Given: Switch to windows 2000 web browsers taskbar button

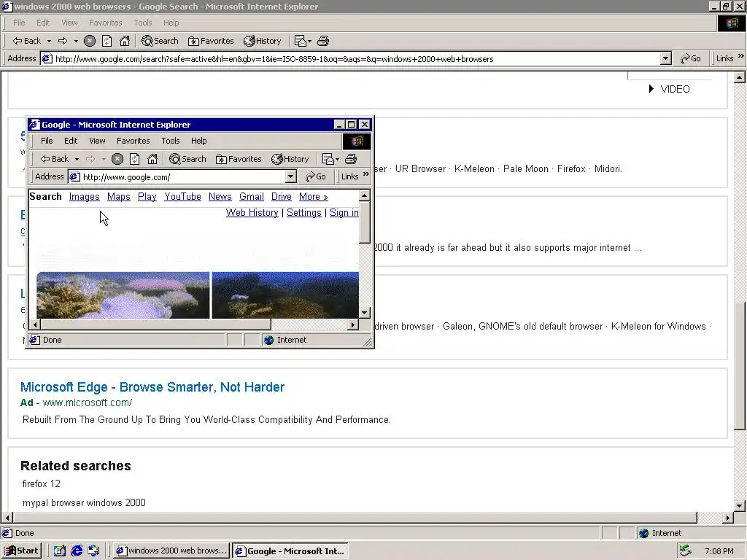Looking at the screenshot, I should click(172, 551).
